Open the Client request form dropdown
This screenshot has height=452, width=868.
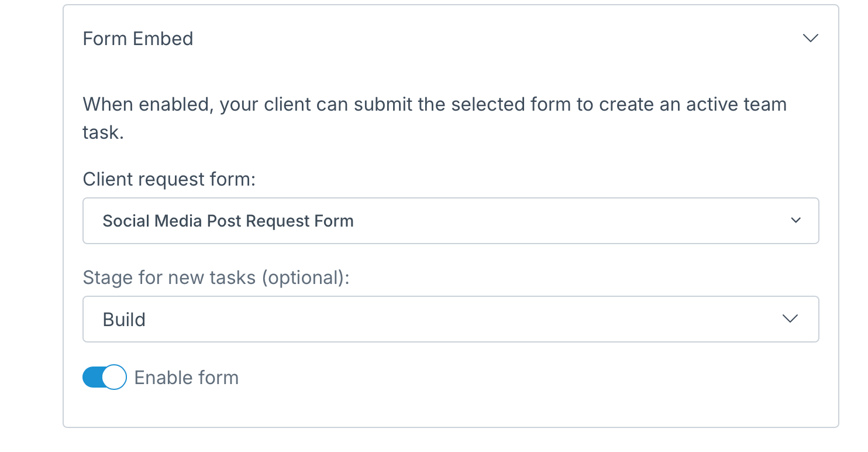pos(450,221)
